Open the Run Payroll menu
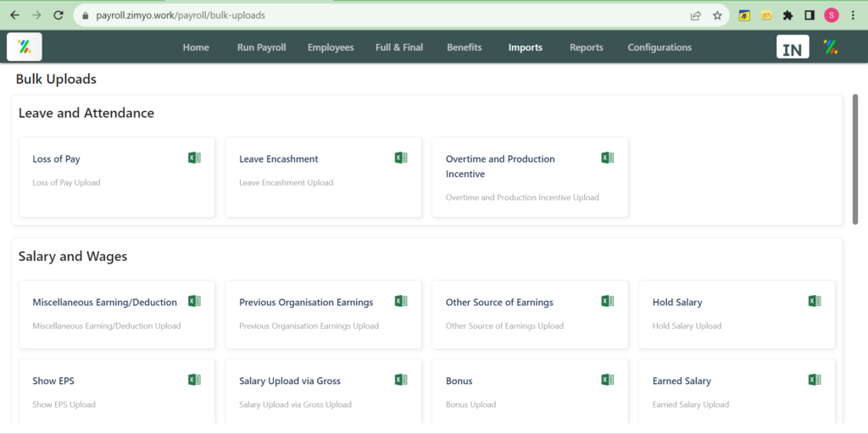The width and height of the screenshot is (868, 434). 261,47
